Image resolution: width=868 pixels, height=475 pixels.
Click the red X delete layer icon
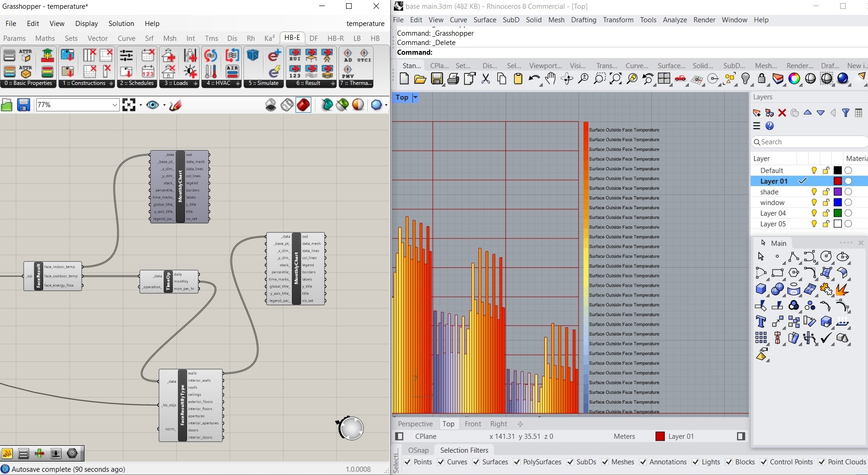point(782,113)
